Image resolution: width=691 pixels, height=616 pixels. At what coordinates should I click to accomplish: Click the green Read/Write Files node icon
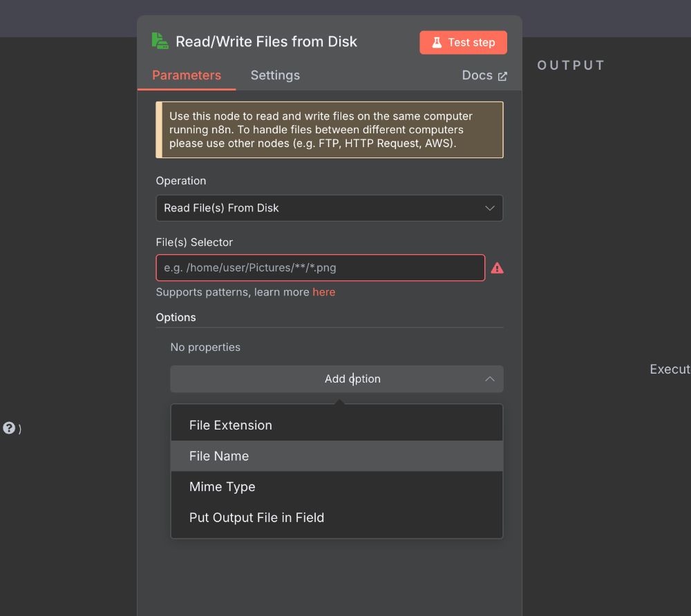click(x=159, y=41)
